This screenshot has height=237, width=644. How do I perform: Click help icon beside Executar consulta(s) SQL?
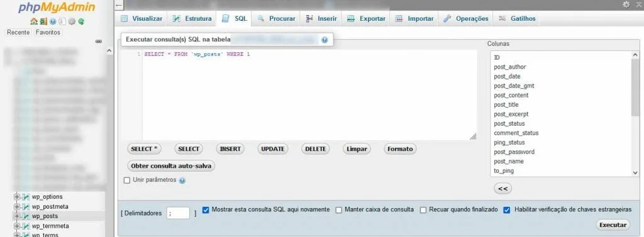click(x=325, y=40)
